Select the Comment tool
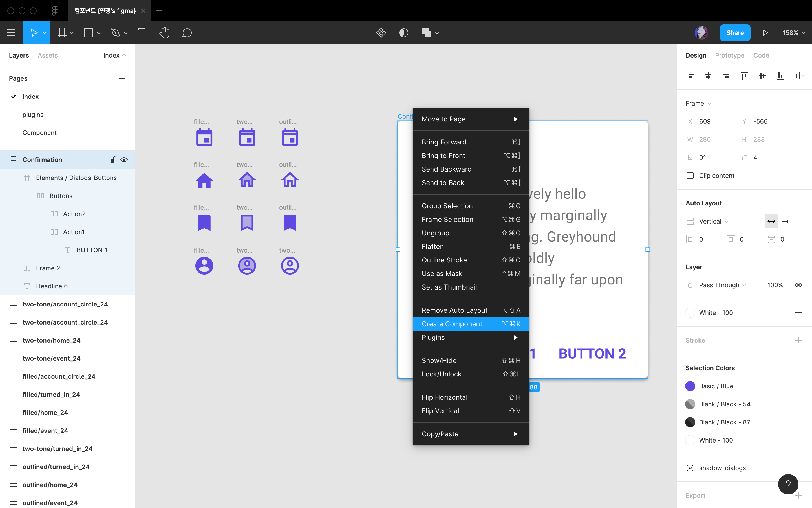Image resolution: width=812 pixels, height=508 pixels. click(x=187, y=32)
